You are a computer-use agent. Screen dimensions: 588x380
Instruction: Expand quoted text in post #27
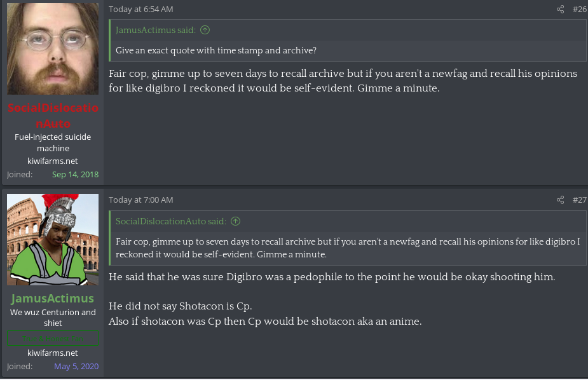(348, 248)
